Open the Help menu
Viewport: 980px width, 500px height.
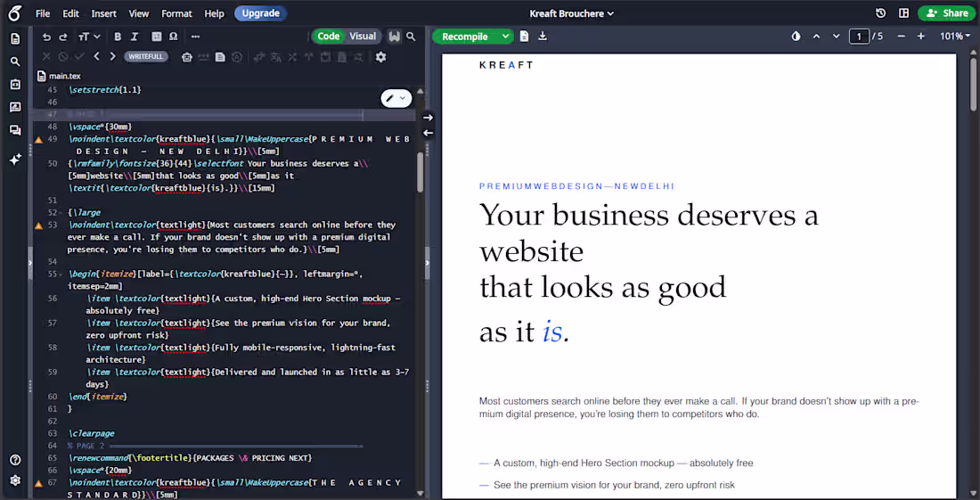[215, 13]
